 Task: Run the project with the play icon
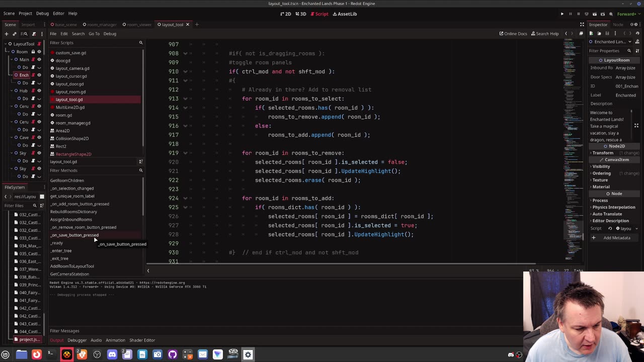562,14
